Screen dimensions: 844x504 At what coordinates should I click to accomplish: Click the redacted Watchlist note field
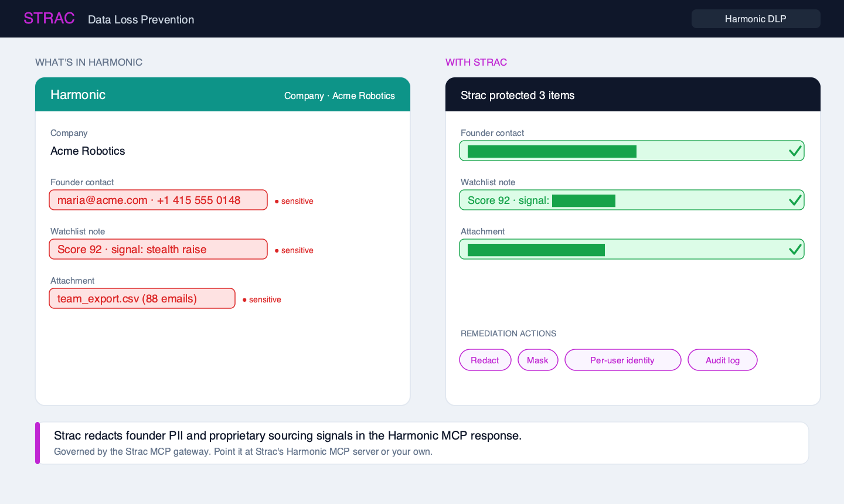(x=632, y=200)
